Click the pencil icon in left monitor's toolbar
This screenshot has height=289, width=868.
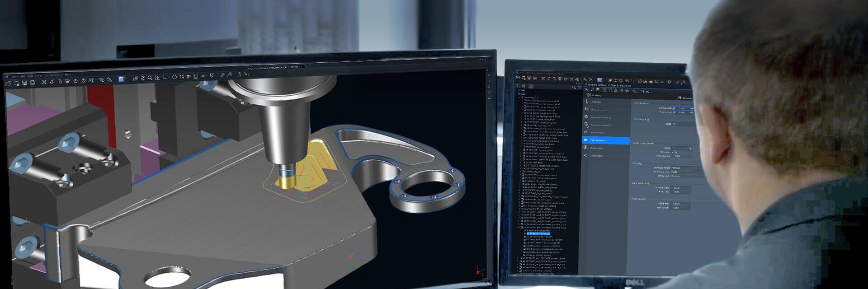(x=222, y=75)
